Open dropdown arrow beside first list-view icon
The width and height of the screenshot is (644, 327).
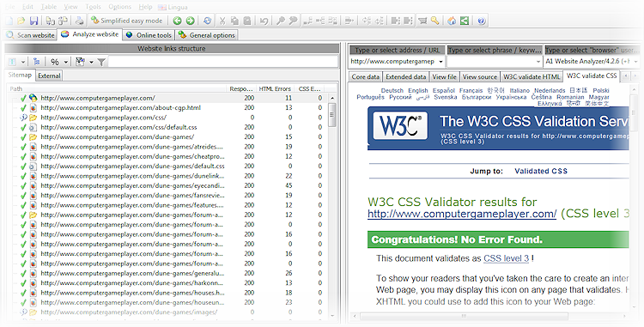click(x=23, y=62)
